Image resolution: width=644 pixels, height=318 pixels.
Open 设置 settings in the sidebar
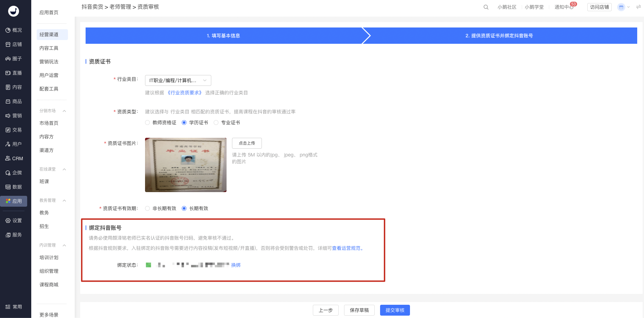click(x=14, y=221)
